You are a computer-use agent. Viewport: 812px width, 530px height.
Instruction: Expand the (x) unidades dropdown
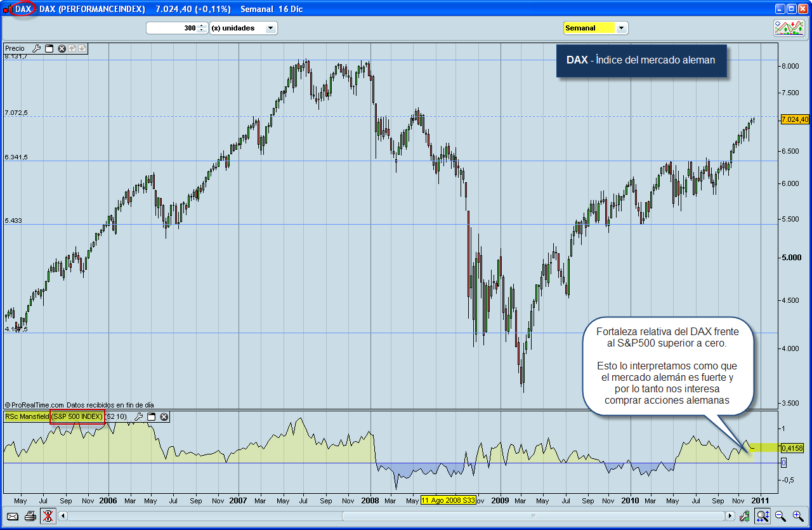[271, 28]
